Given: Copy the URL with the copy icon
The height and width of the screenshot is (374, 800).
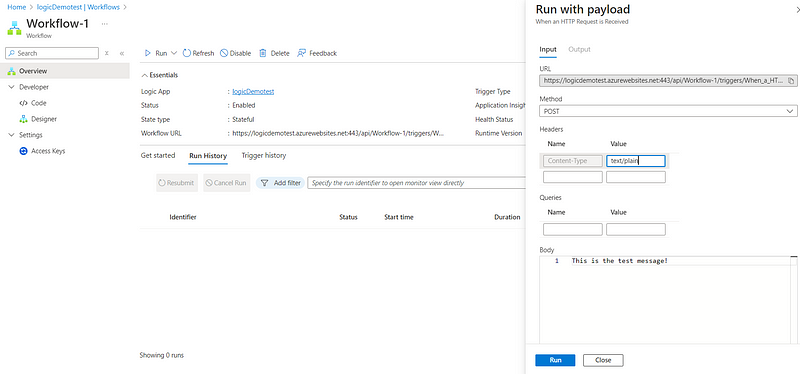Looking at the screenshot, I should point(791,81).
